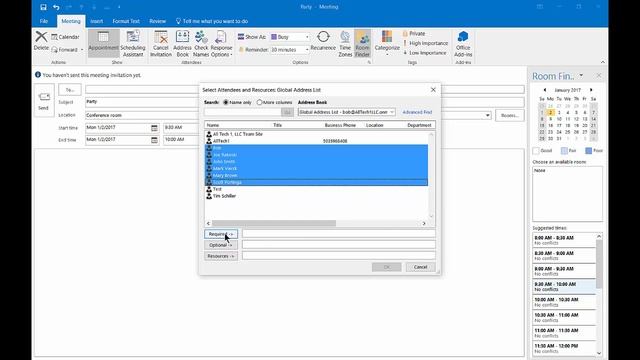This screenshot has width=640, height=360.
Task: Open the Start time calendar picker
Action: tap(154, 128)
